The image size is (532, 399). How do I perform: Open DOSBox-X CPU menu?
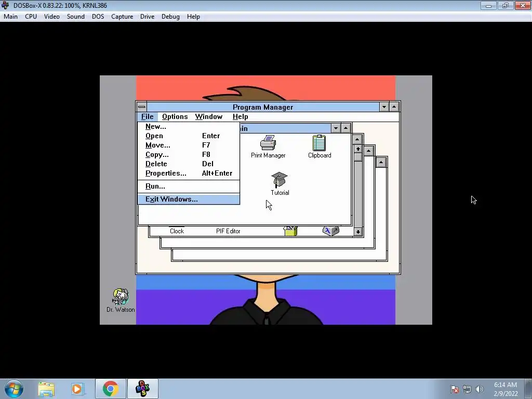[31, 17]
